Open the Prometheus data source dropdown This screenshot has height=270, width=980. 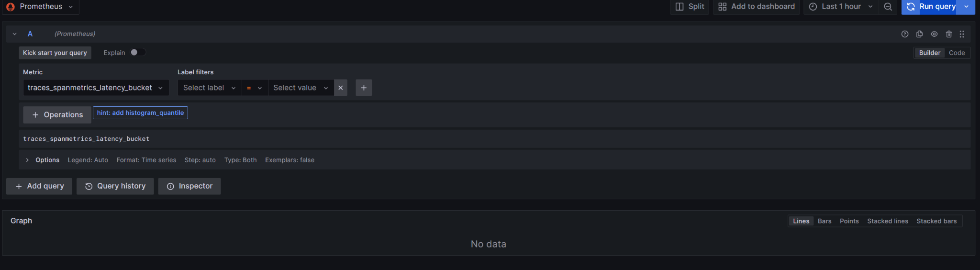tap(41, 7)
